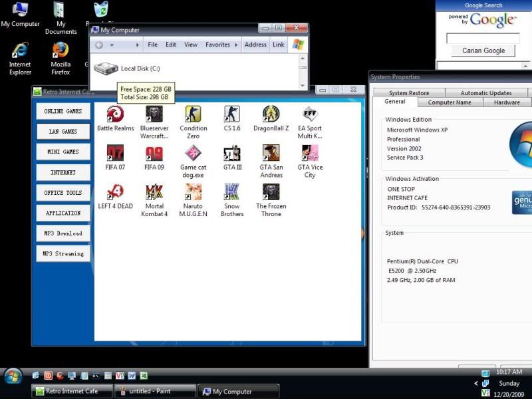The width and height of the screenshot is (532, 399).
Task: Switch to Retro Internet Cafe taskbar button
Action: (72, 391)
